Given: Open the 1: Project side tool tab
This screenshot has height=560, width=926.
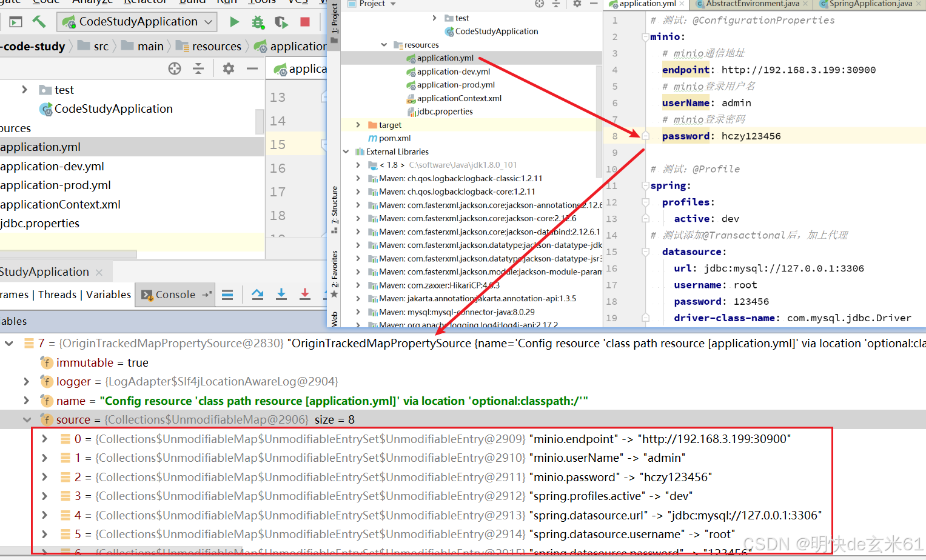Looking at the screenshot, I should point(334,23).
